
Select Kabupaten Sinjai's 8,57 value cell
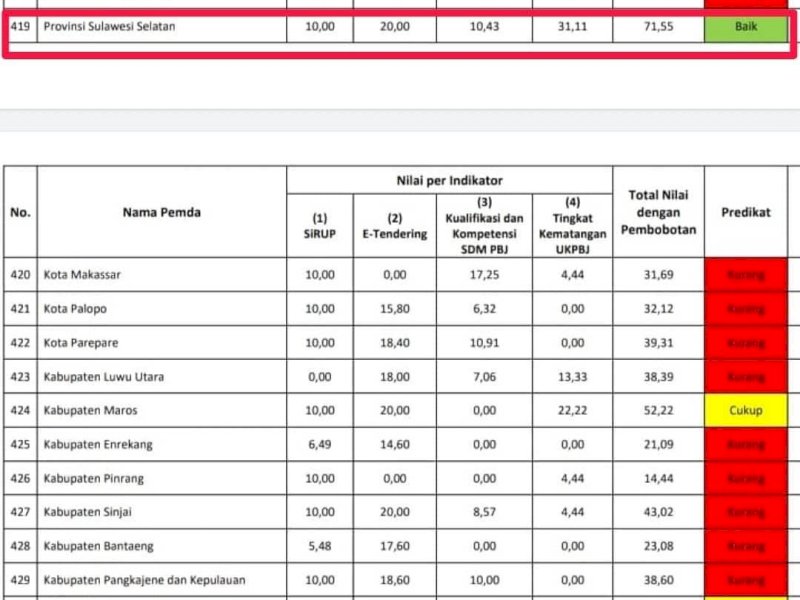point(484,512)
